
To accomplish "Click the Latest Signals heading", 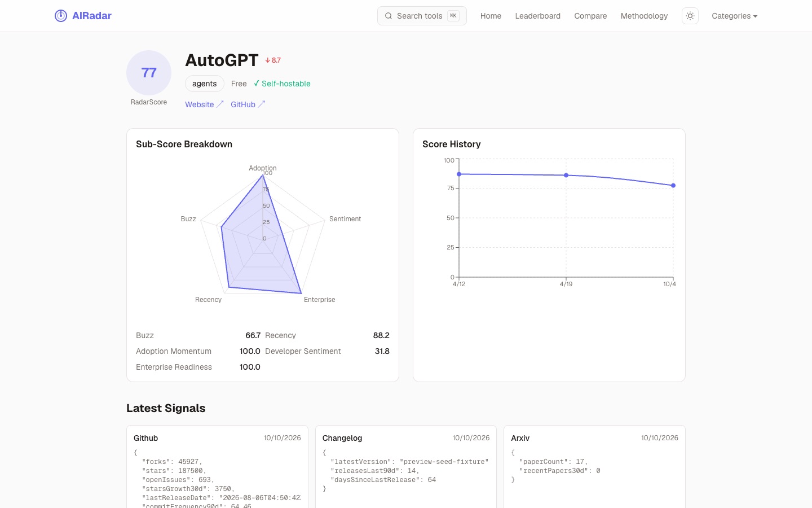I will pos(166,408).
